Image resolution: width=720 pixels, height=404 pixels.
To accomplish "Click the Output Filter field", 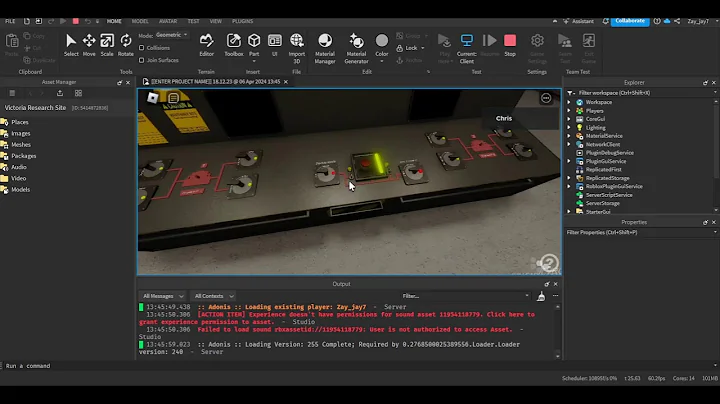I will (466, 296).
